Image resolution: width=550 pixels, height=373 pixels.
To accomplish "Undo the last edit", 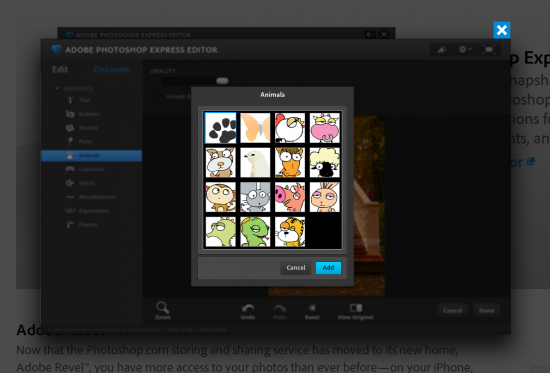I will [248, 311].
